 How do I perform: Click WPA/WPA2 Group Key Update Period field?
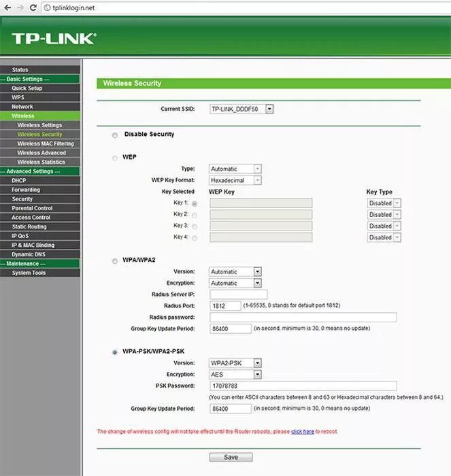tap(231, 328)
